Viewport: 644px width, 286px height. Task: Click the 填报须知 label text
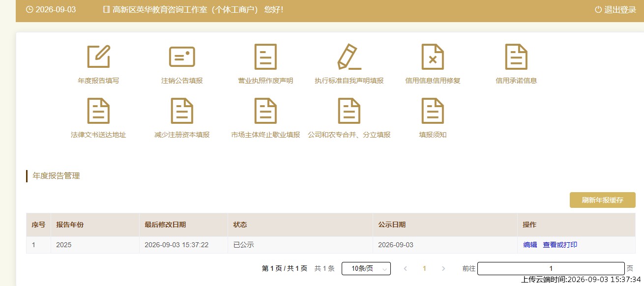tap(433, 135)
